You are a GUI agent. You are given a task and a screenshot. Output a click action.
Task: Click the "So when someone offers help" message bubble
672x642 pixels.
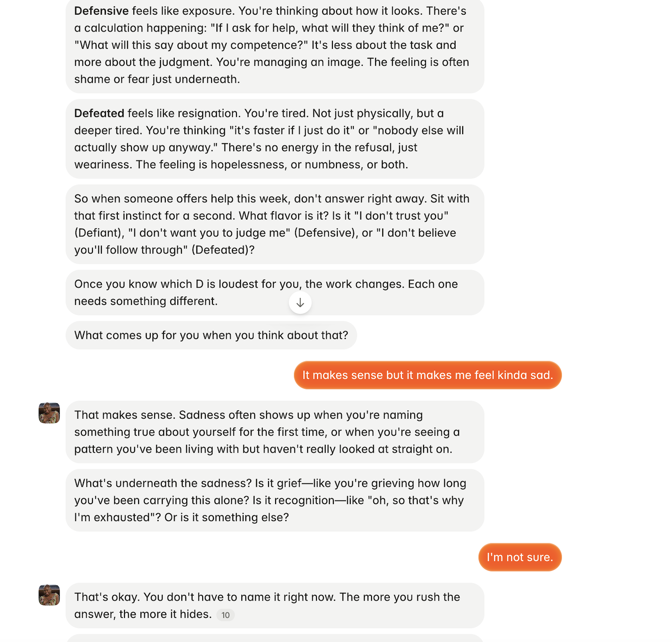(275, 224)
